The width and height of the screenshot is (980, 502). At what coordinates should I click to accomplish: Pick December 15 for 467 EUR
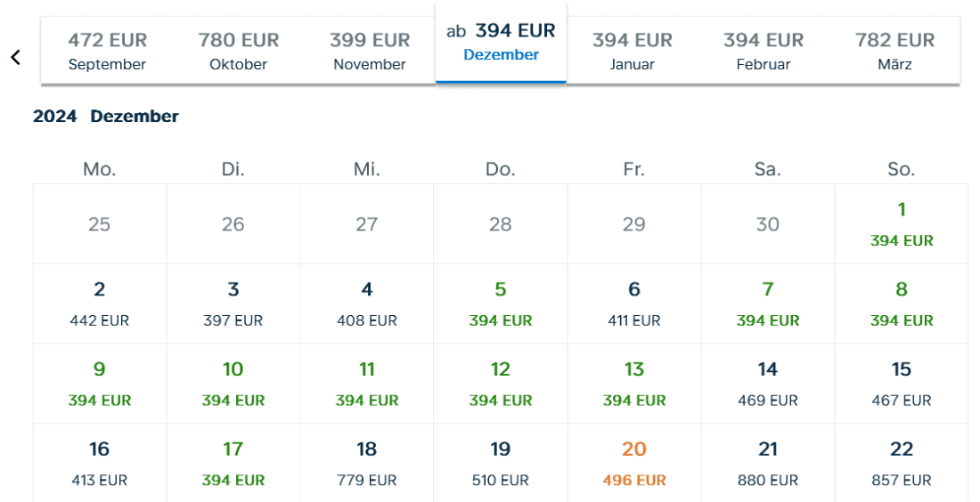click(902, 384)
